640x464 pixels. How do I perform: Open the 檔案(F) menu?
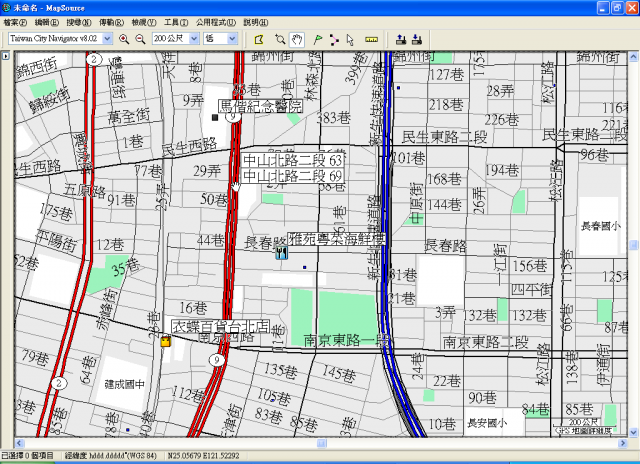pyautogui.click(x=15, y=22)
